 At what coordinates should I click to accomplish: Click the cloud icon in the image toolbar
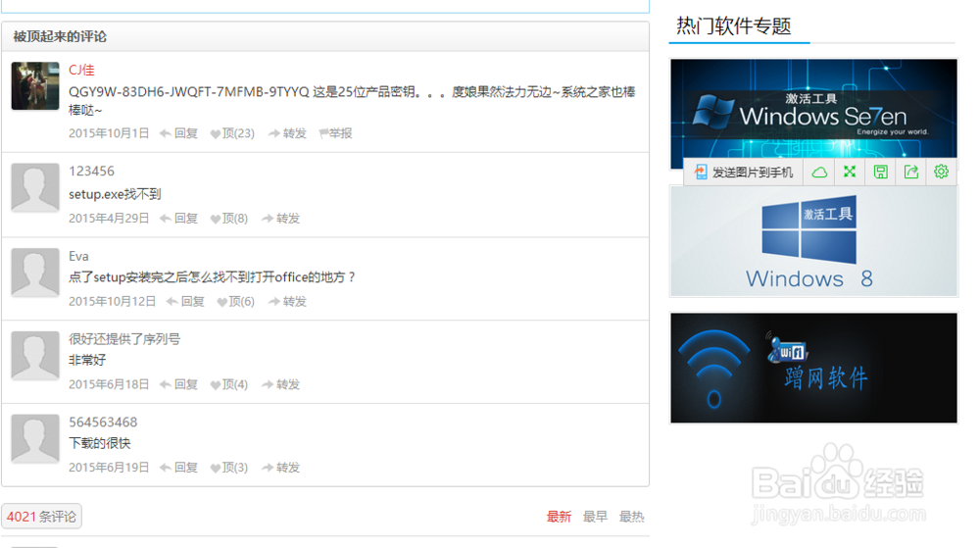point(819,172)
